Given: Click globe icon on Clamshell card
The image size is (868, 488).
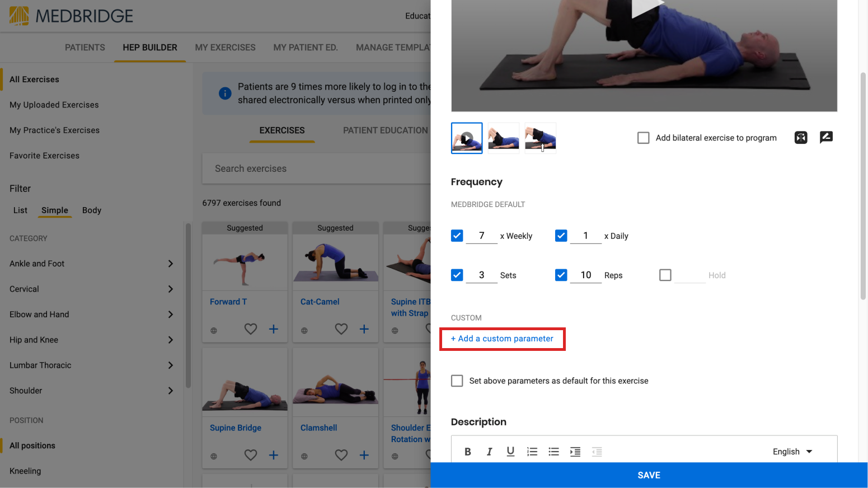Looking at the screenshot, I should coord(304,457).
